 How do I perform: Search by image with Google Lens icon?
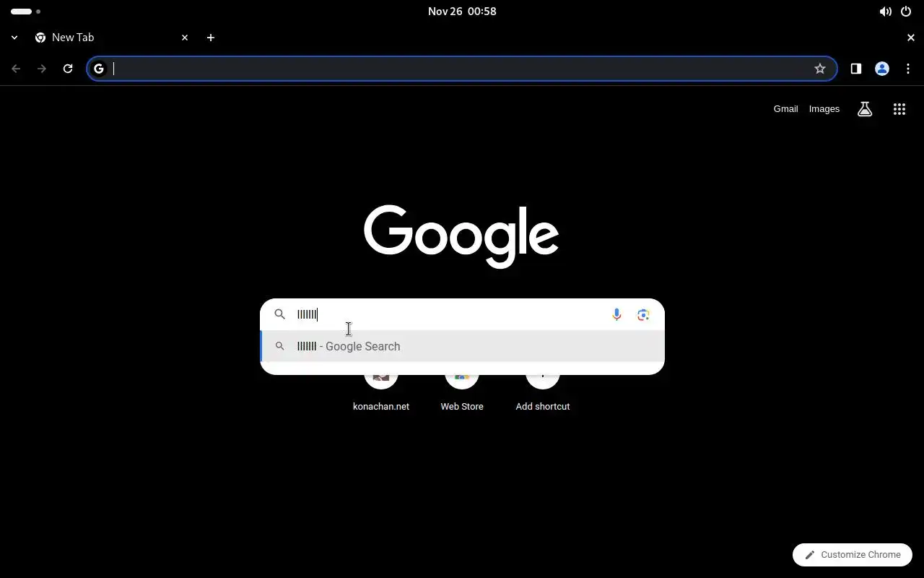tap(643, 314)
